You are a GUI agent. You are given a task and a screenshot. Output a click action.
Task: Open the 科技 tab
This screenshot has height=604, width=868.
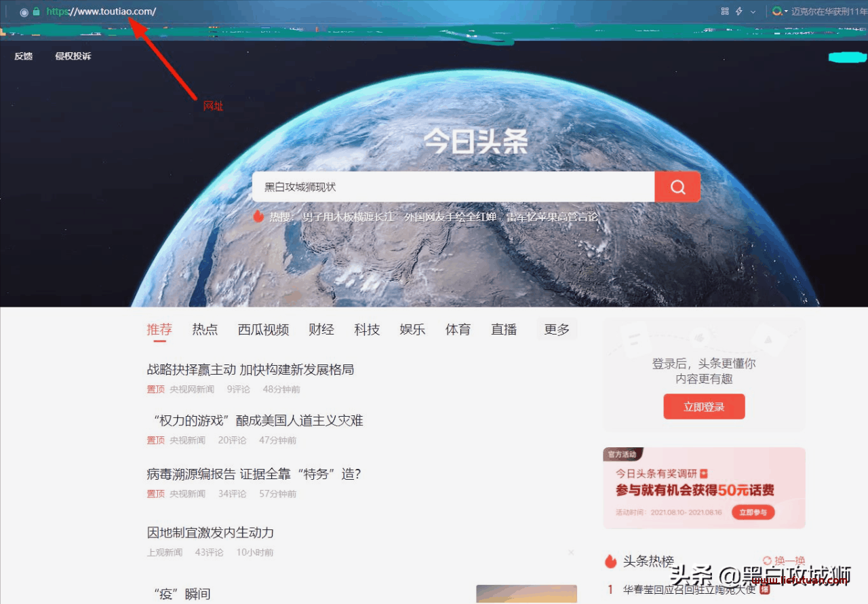point(367,330)
